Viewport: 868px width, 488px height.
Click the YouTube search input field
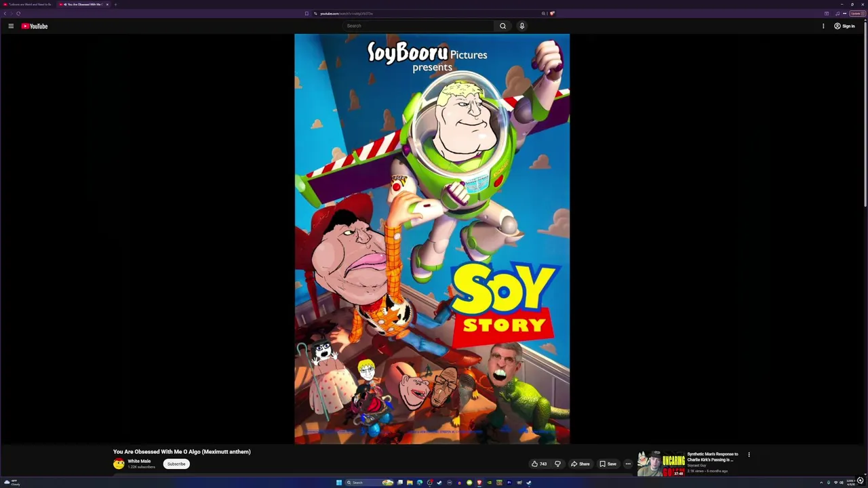tap(418, 26)
